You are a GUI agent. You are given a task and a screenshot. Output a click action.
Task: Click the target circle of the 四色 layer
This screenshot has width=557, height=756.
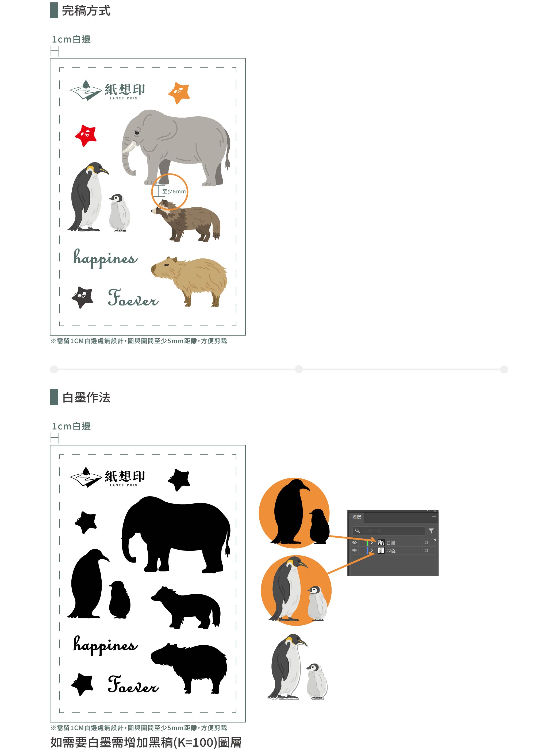tap(426, 550)
